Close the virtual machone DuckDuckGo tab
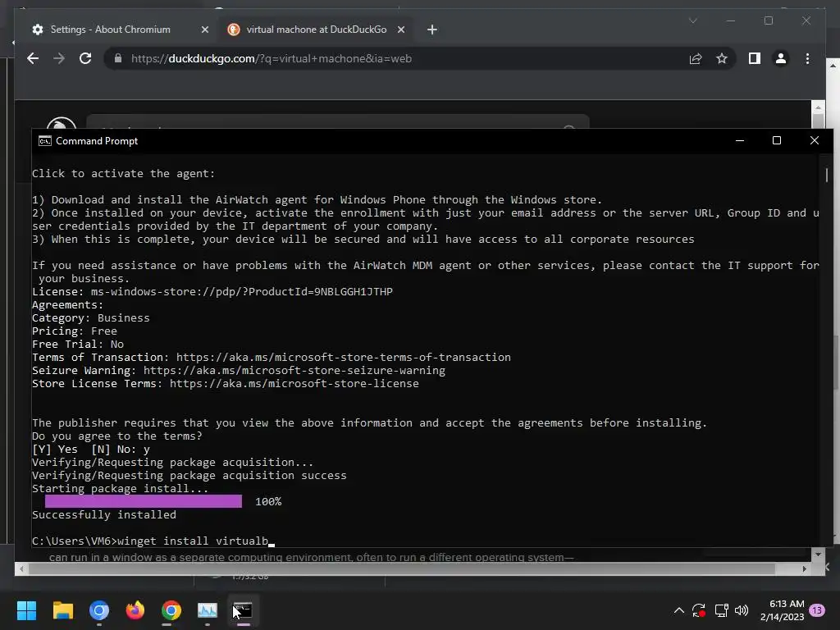Screen dimensions: 840x630 (x=400, y=30)
